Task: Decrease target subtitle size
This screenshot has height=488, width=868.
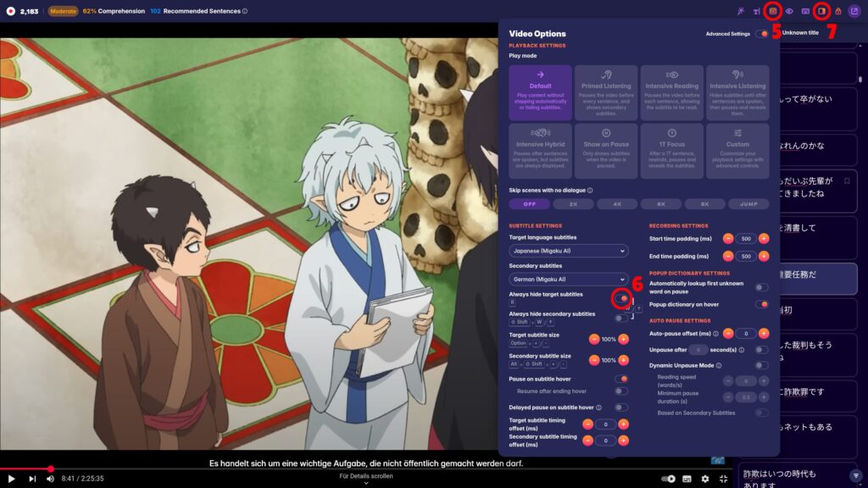Action: [x=594, y=339]
